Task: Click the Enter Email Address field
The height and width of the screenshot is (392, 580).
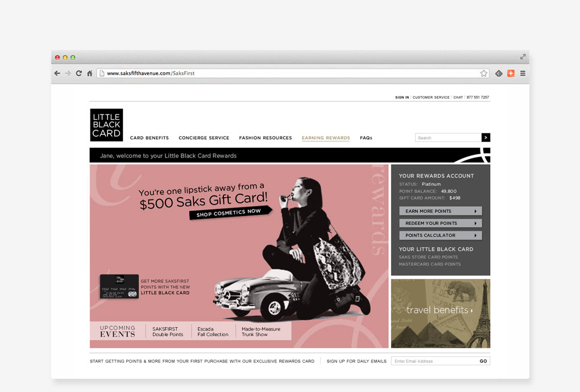Action: pos(434,361)
